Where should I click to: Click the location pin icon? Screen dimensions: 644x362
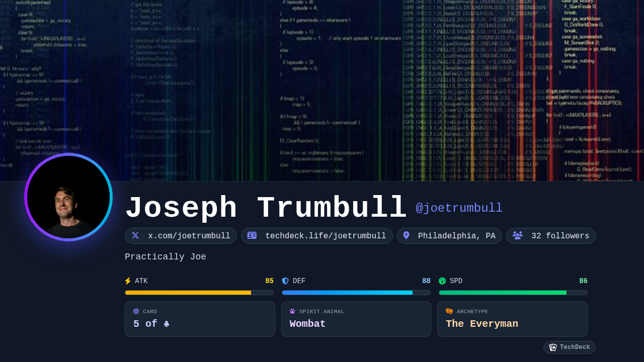click(407, 235)
